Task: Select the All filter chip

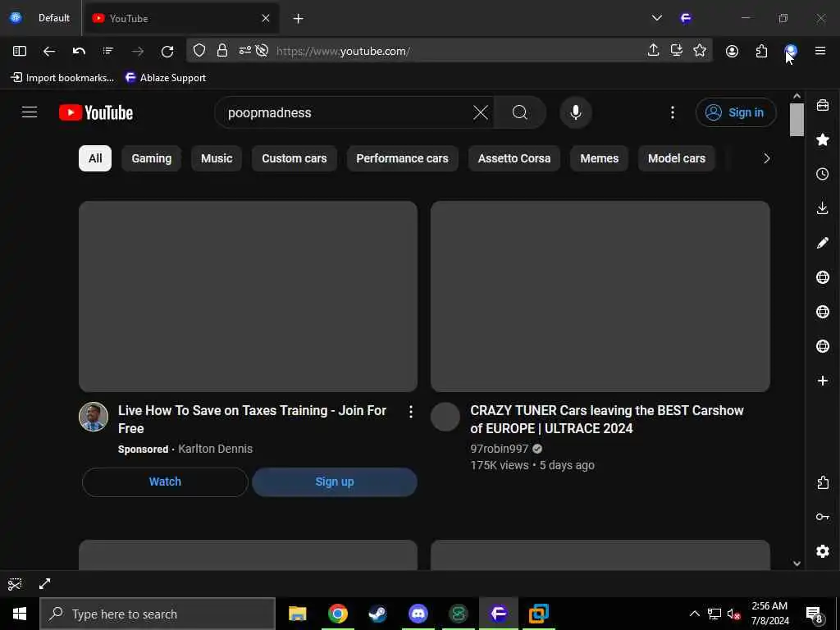Action: (x=95, y=158)
